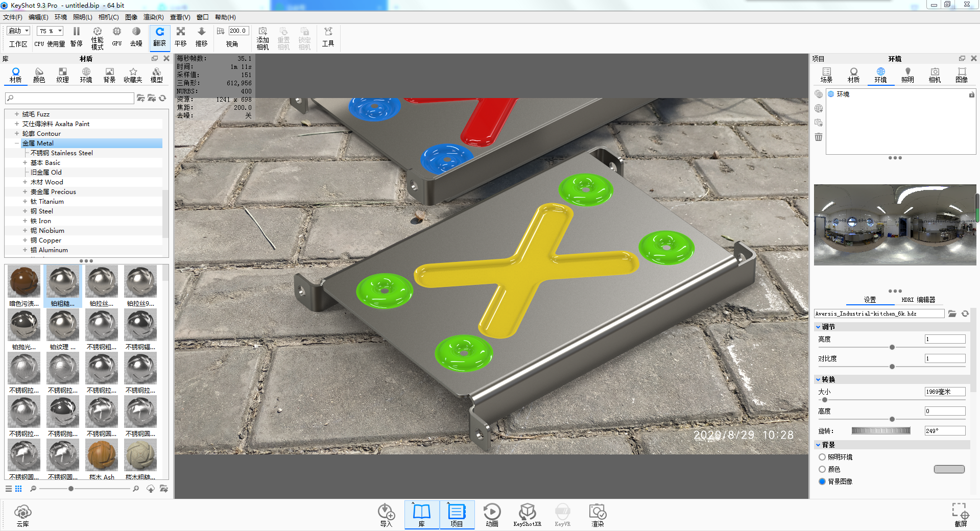Toggle environment lock icon

click(x=971, y=94)
